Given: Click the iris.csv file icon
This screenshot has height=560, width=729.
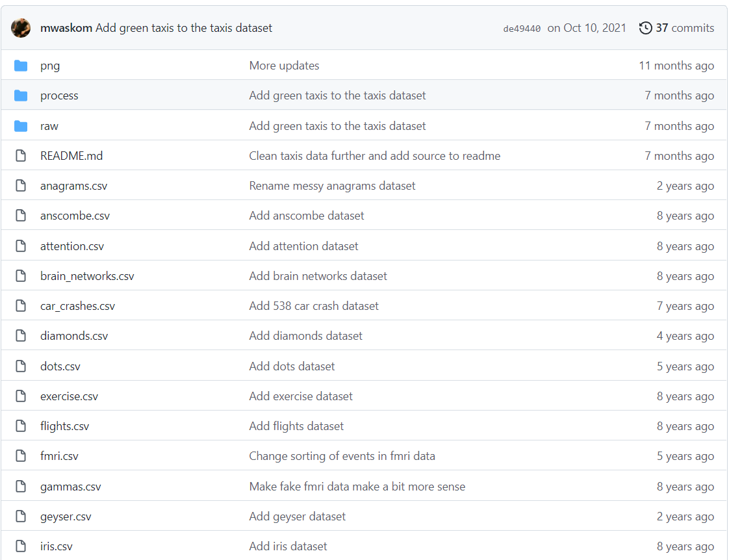Looking at the screenshot, I should click(x=21, y=546).
